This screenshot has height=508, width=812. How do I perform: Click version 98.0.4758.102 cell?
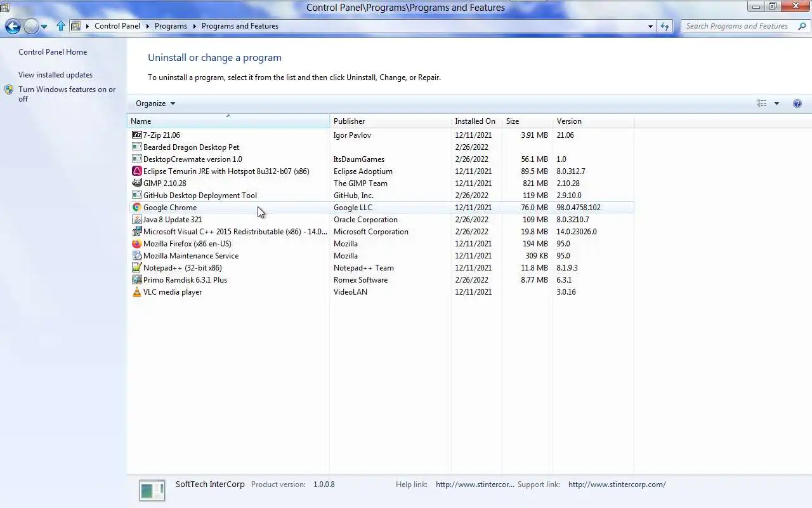tap(579, 207)
